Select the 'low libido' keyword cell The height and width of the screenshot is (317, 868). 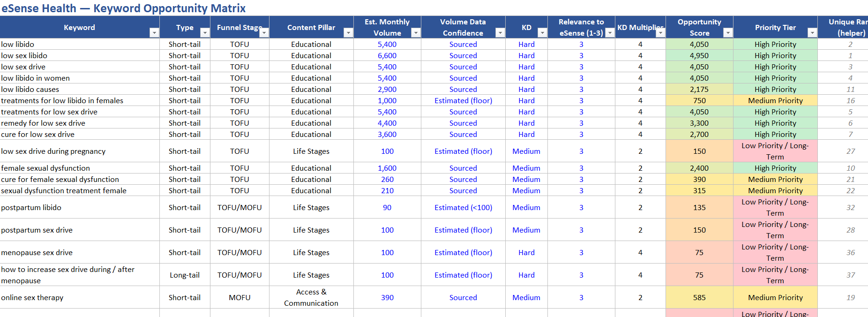point(80,44)
